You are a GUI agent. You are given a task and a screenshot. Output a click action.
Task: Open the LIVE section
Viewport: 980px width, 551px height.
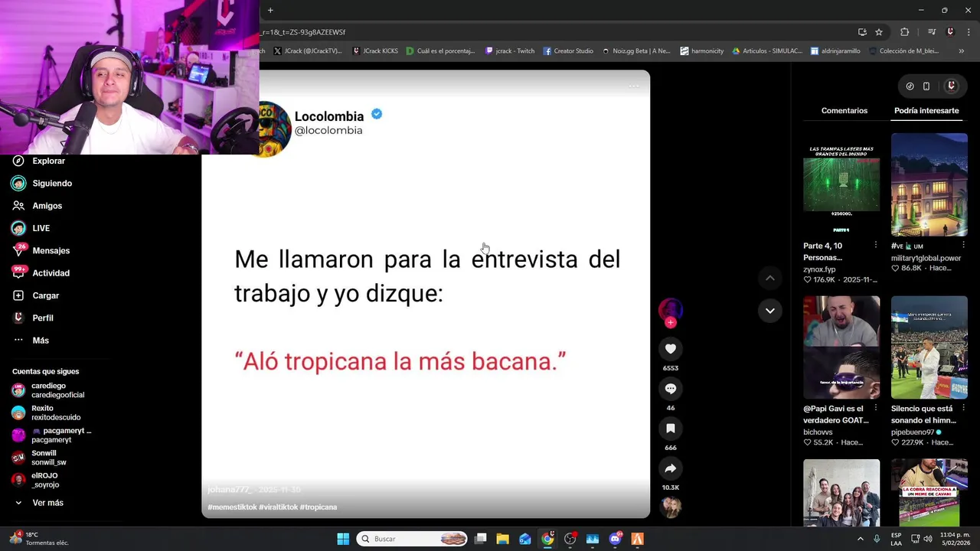click(x=31, y=228)
